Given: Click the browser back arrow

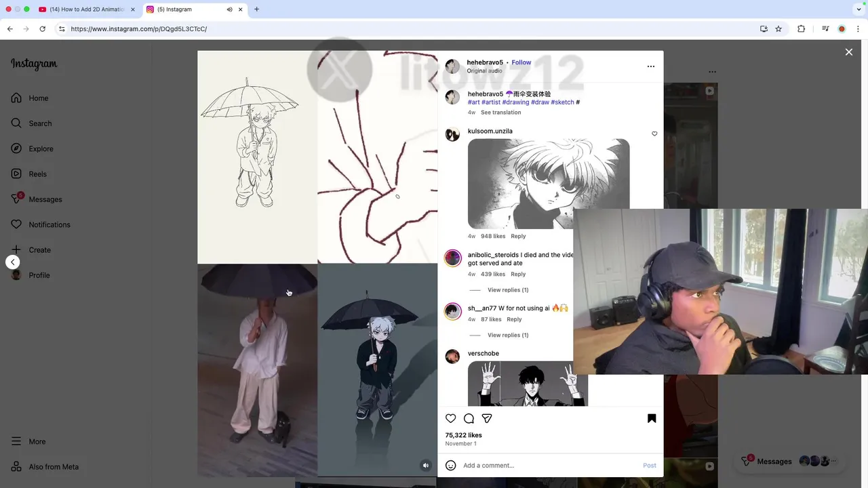Looking at the screenshot, I should coord(10,29).
